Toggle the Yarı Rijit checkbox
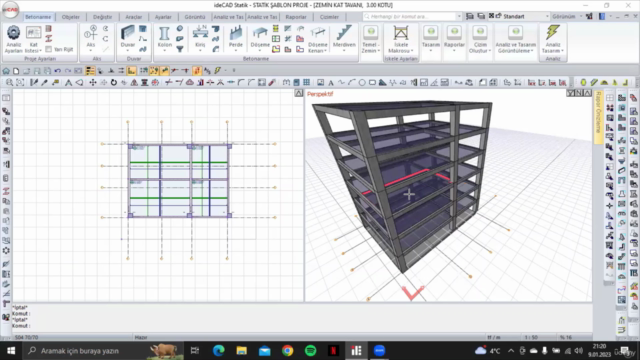640x360 pixels. pos(49,49)
